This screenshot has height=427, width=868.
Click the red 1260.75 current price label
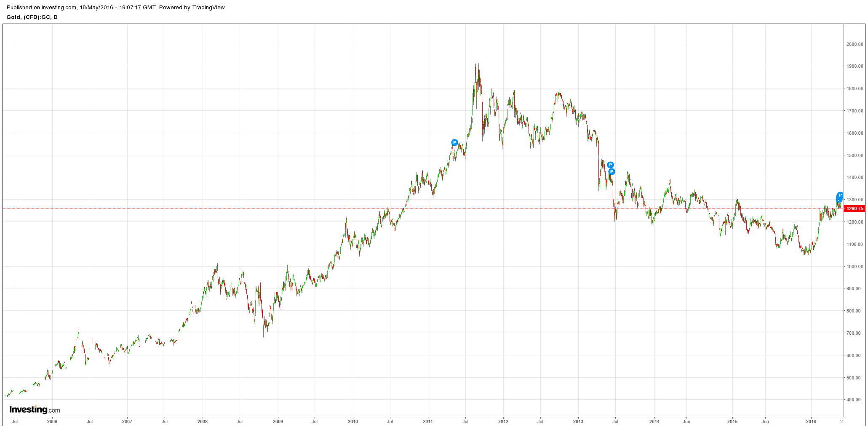855,208
